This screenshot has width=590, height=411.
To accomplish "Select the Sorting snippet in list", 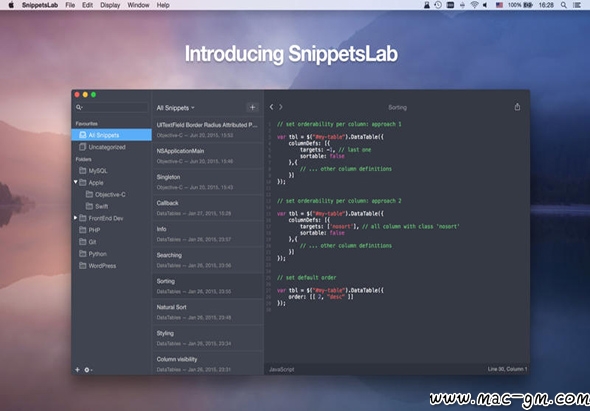I will [x=208, y=286].
